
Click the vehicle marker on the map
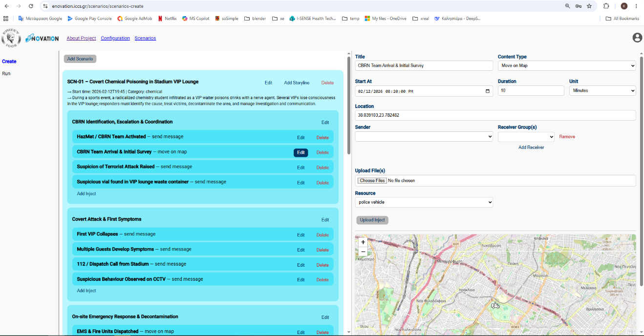click(495, 306)
